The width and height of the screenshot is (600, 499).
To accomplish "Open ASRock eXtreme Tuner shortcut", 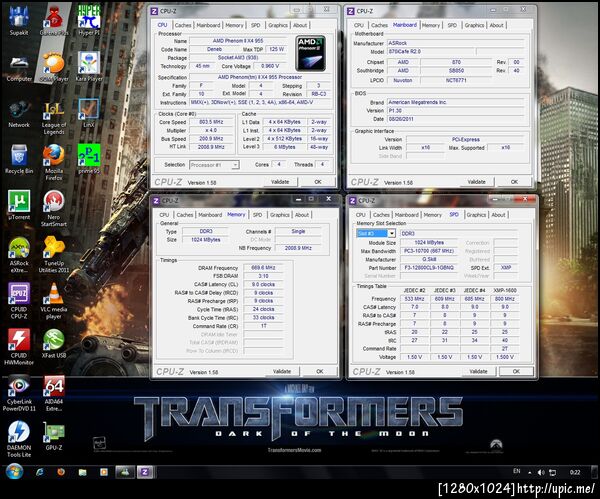I will (19, 255).
